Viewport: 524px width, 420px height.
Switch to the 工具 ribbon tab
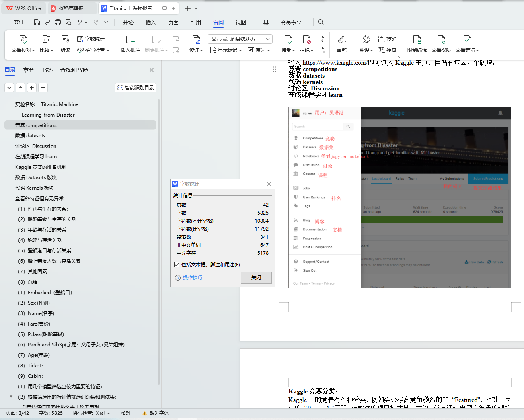click(263, 23)
